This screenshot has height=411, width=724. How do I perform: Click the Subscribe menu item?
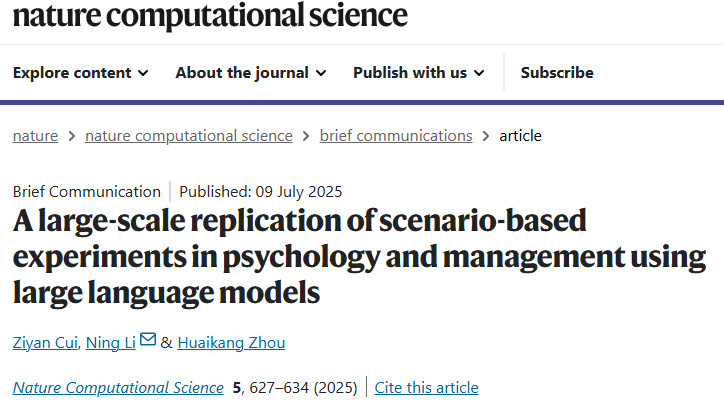coord(557,73)
